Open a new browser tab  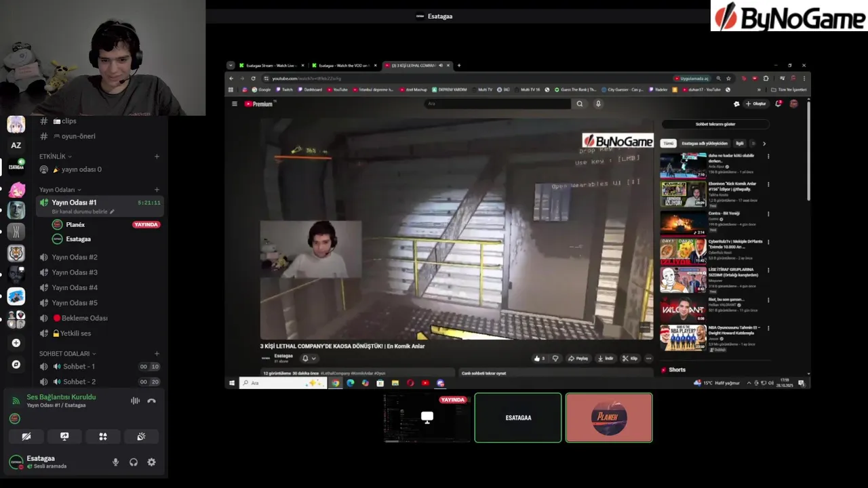pos(459,66)
